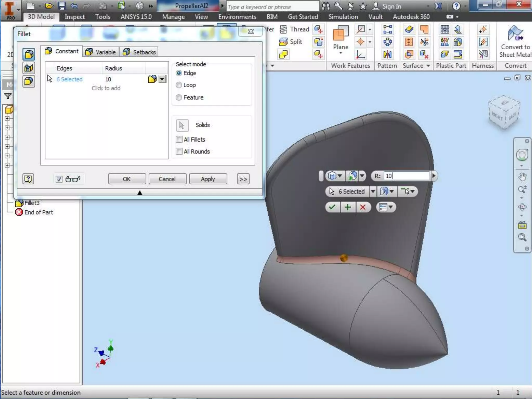Open the Inspect ribbon tab

75,17
